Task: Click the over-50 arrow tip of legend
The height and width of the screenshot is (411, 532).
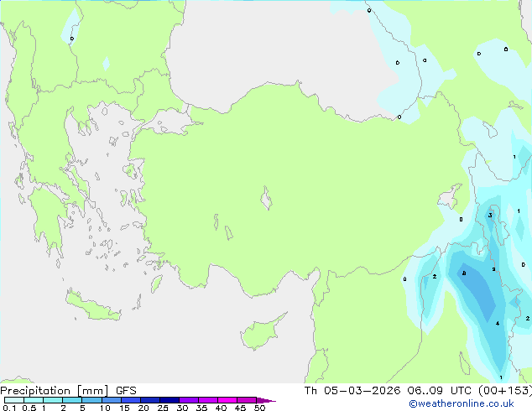Action: 266,400
